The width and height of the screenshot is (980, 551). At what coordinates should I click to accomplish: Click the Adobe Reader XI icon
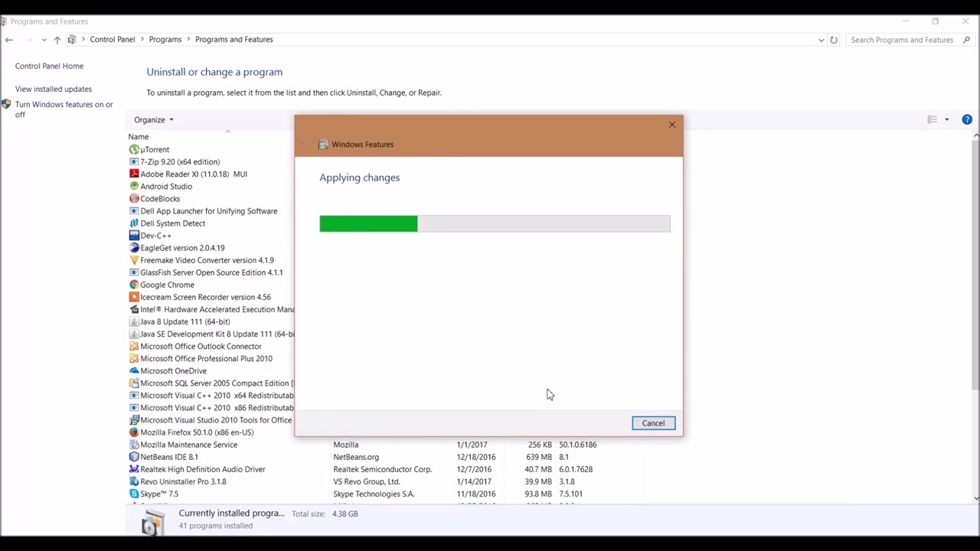click(134, 174)
